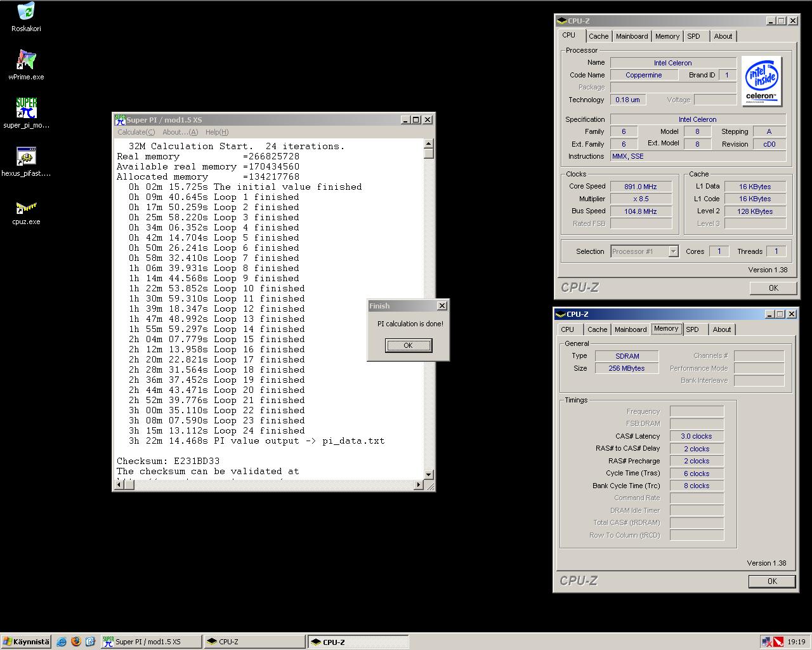Click Super PI taskbar button

coord(152,642)
